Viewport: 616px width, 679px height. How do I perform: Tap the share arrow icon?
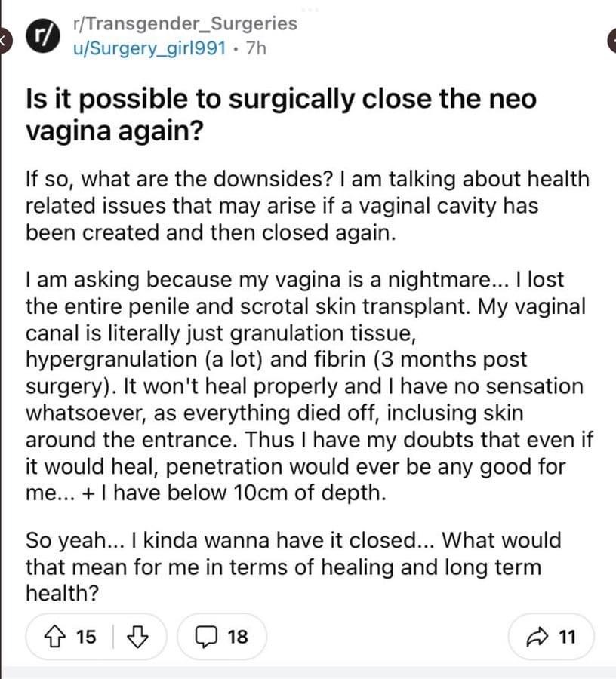[x=537, y=637]
